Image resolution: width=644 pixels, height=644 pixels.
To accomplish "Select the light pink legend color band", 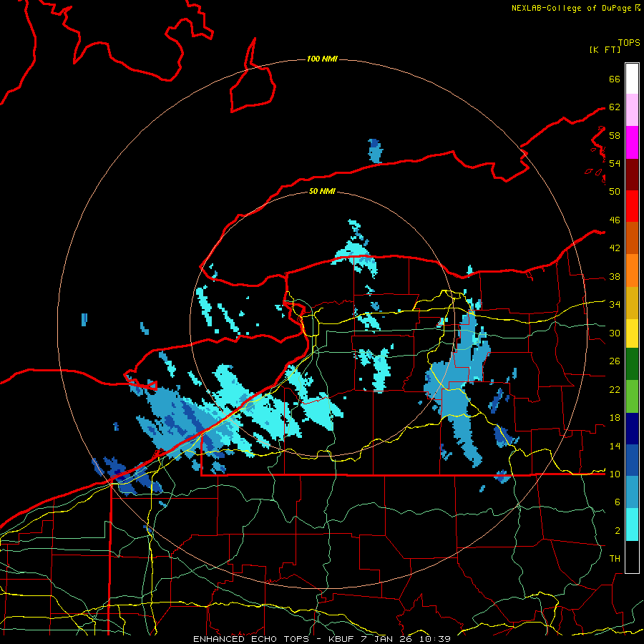I will pyautogui.click(x=632, y=109).
